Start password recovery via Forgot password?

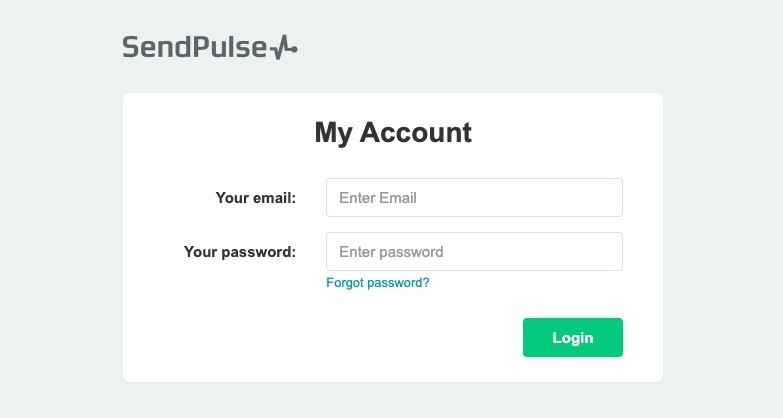coord(378,283)
